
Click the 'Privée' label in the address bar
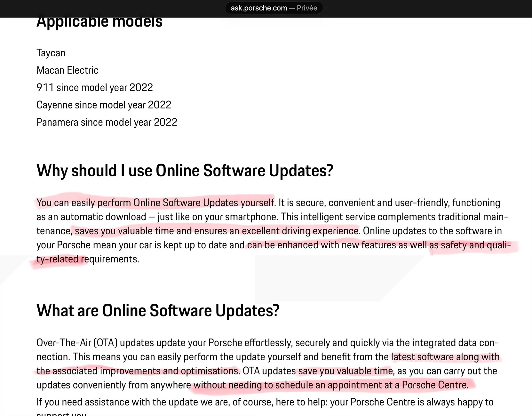point(307,8)
